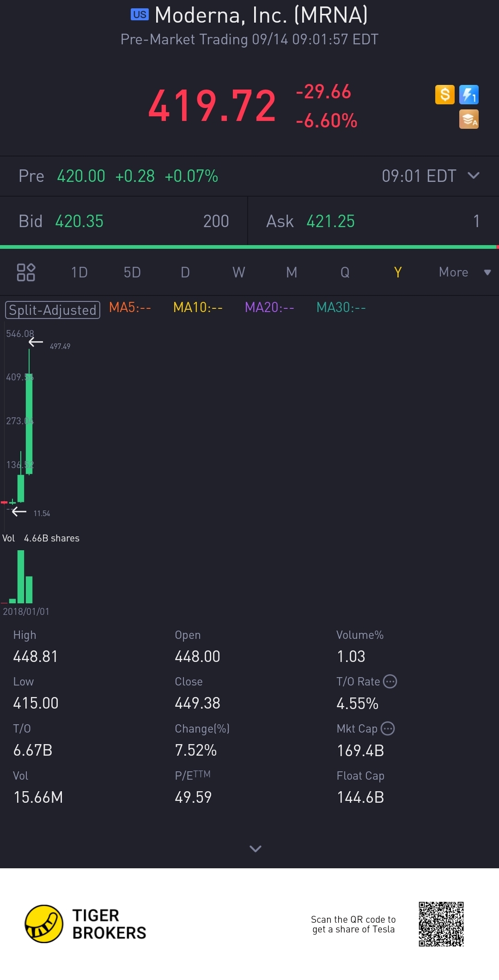The height and width of the screenshot is (980, 499).
Task: Tap the MA5 indicator label
Action: (130, 307)
